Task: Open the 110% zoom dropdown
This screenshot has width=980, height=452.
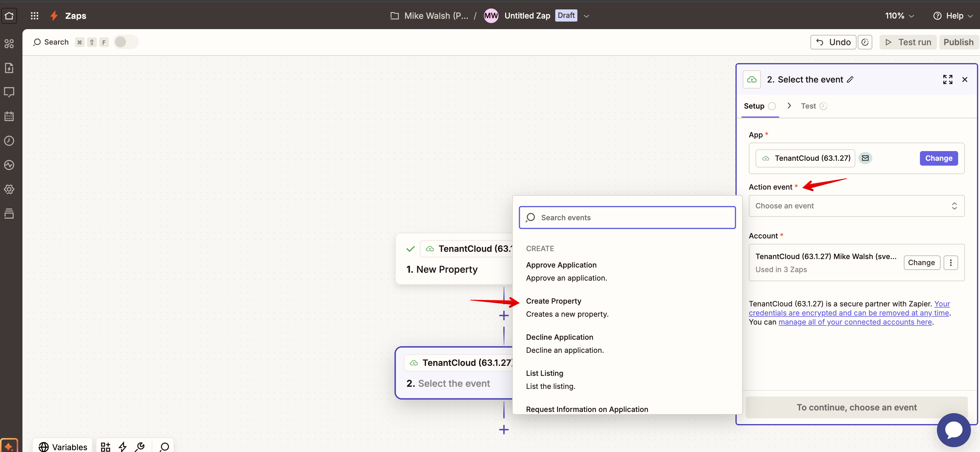Action: click(x=899, y=15)
